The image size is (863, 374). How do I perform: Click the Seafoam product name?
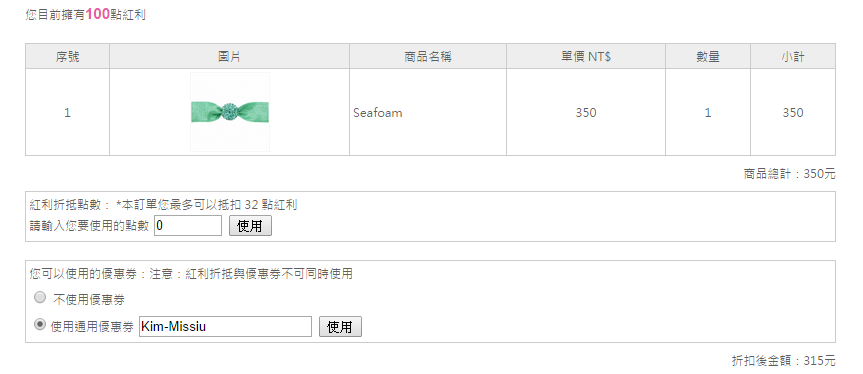click(378, 113)
